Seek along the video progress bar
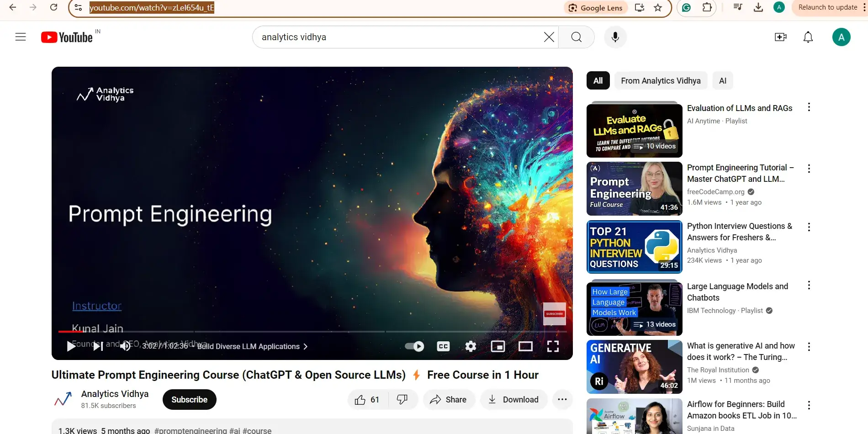This screenshot has height=434, width=868. pos(312,332)
